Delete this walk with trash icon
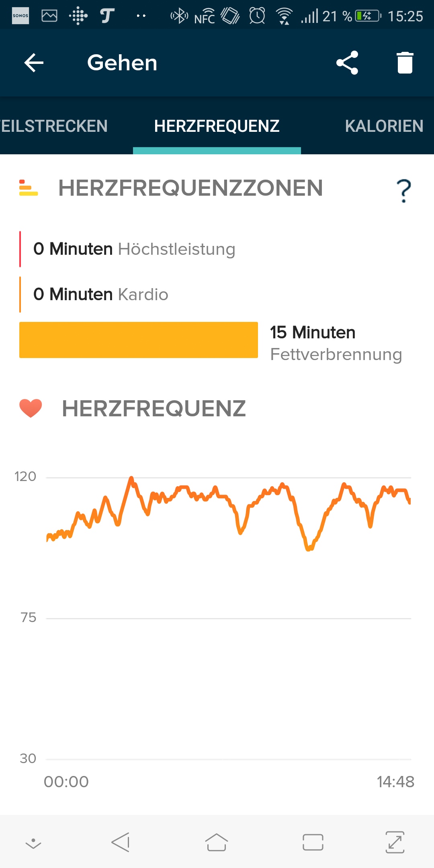The height and width of the screenshot is (868, 434). pyautogui.click(x=405, y=63)
